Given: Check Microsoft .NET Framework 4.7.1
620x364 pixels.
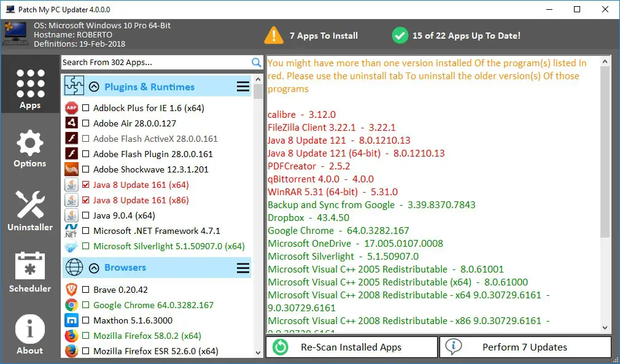Looking at the screenshot, I should (85, 231).
